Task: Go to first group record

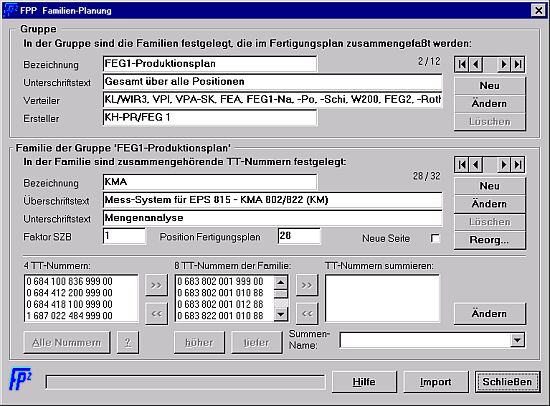Action: [462, 64]
